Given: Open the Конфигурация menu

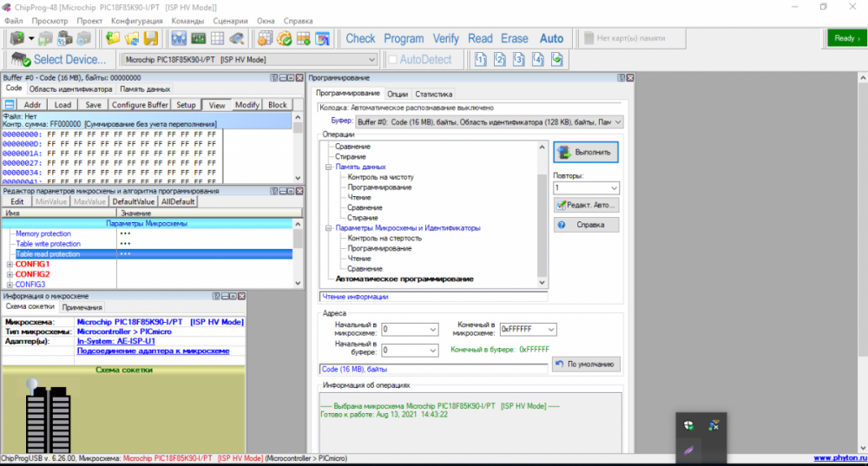Looking at the screenshot, I should click(136, 19).
